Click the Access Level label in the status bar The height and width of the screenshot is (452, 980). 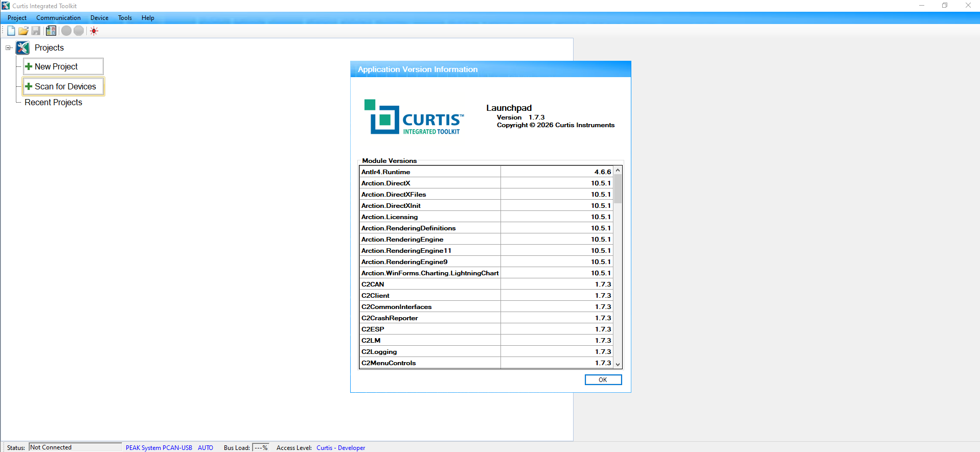click(294, 448)
